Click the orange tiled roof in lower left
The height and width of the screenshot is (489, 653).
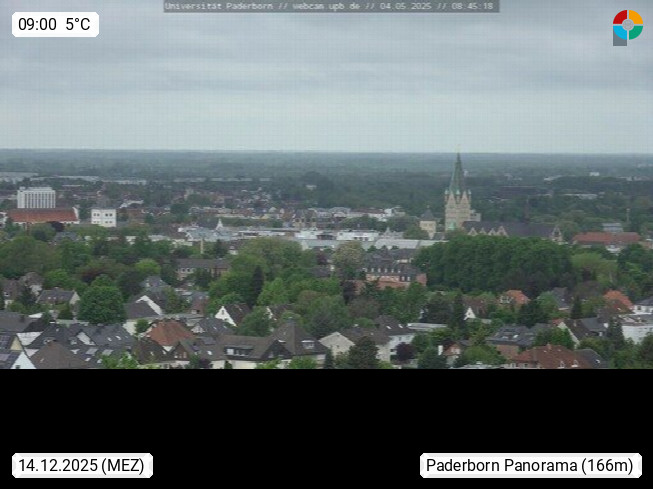[x=170, y=332]
